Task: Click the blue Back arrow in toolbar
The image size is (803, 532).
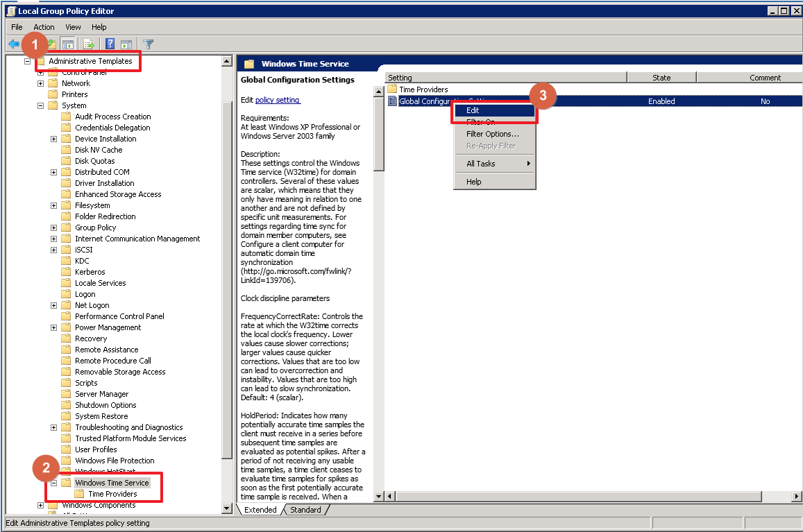Action: pos(14,44)
